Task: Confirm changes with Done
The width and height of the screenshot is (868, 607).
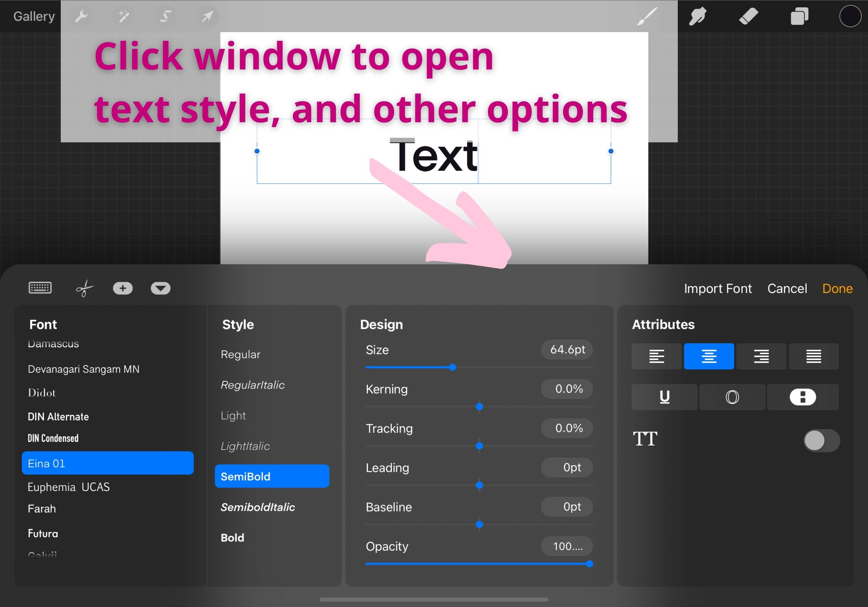Action: coord(837,288)
